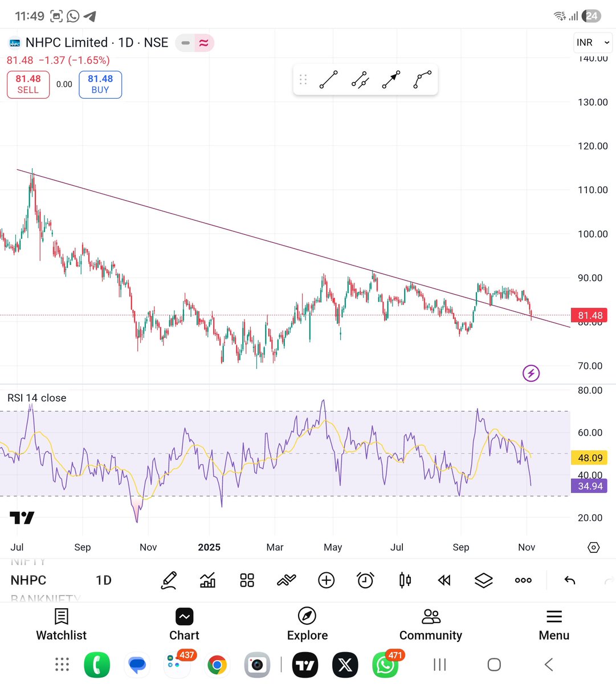Tap the Android back navigation button
Viewport: 616px width, 684px height.
tap(549, 665)
